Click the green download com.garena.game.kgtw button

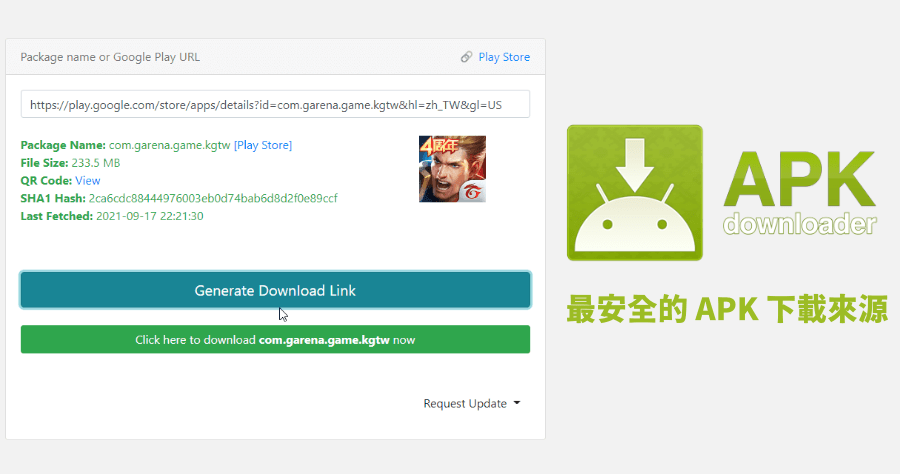(276, 340)
